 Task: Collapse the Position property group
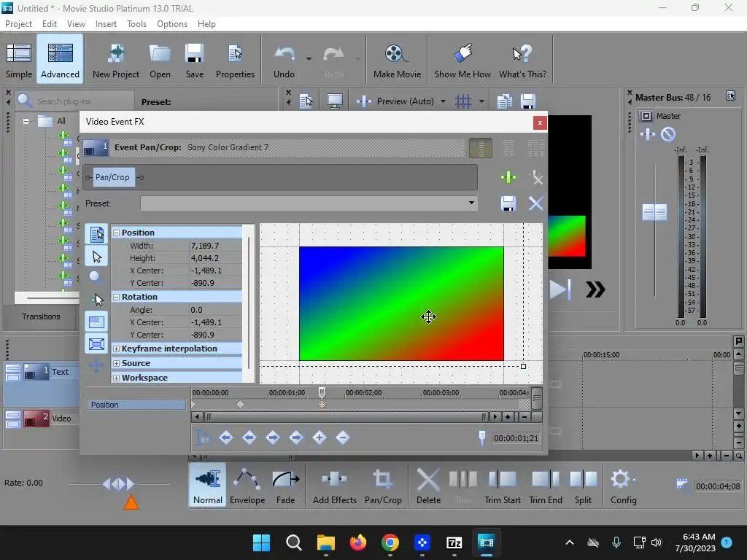pos(116,233)
